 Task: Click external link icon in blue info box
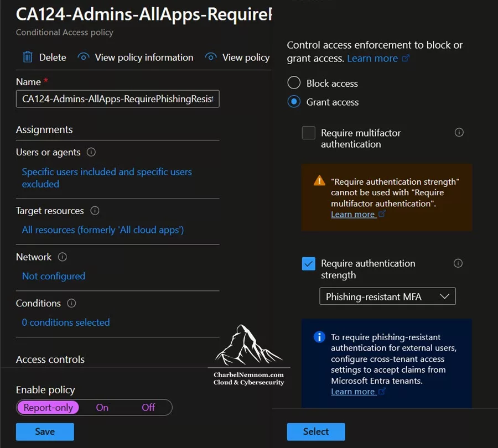click(x=382, y=391)
